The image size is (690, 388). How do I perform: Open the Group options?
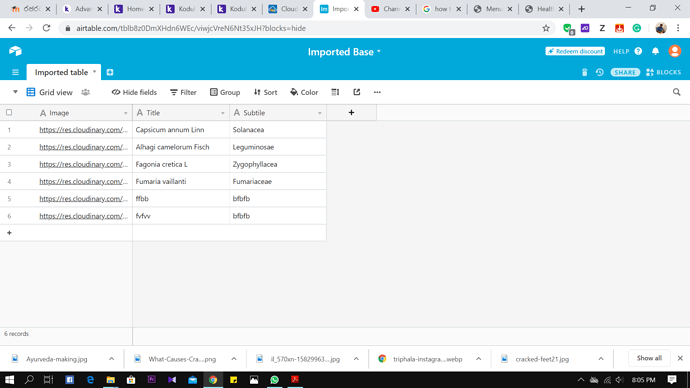coord(225,92)
